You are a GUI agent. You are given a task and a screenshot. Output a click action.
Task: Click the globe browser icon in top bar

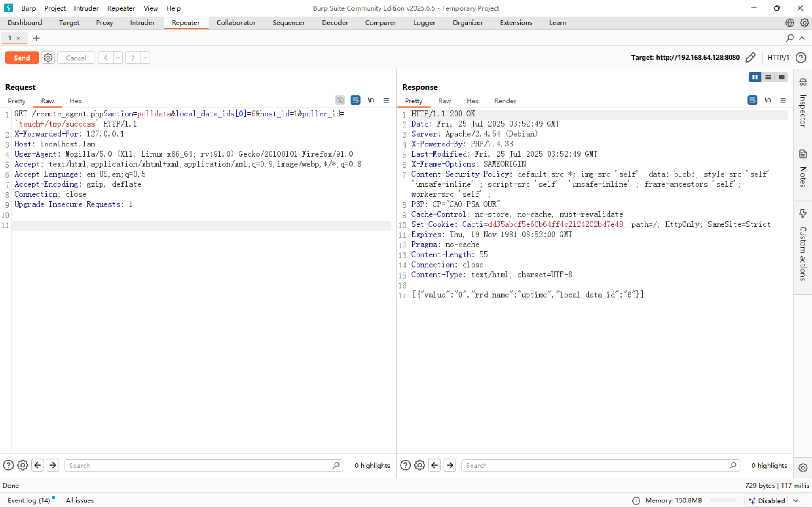tap(790, 23)
